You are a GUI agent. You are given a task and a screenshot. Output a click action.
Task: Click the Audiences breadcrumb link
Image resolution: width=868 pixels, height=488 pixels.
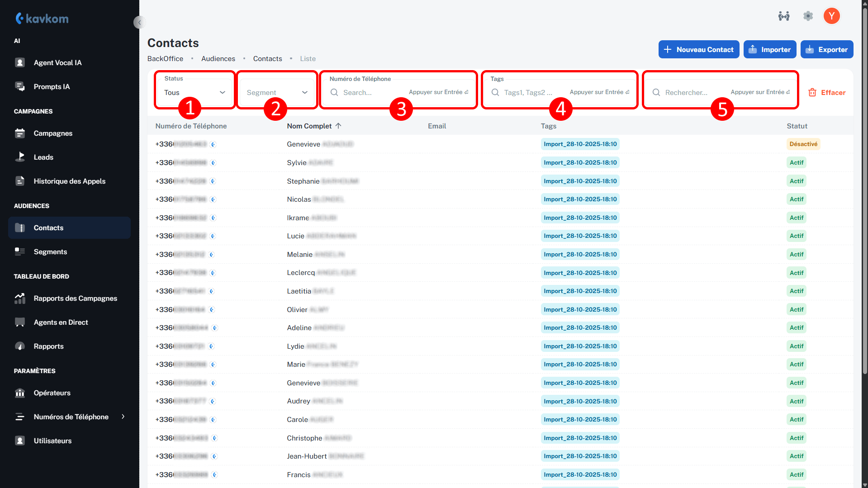point(218,59)
